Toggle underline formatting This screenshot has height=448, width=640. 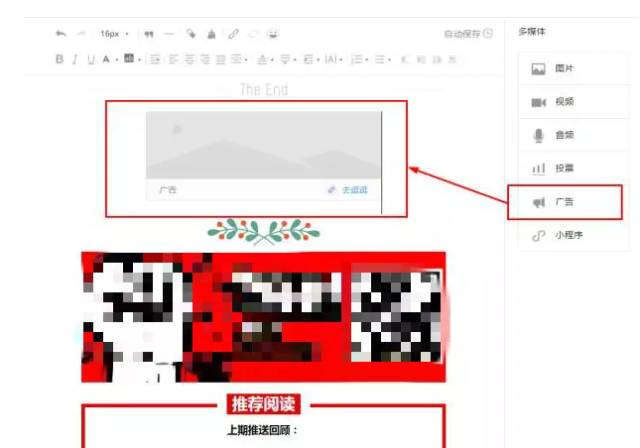91,60
